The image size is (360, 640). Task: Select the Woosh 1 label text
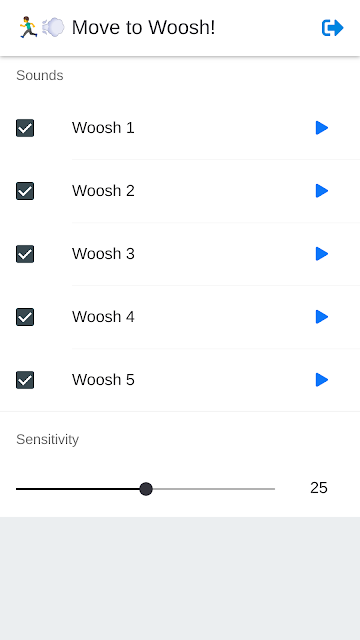[x=103, y=128]
